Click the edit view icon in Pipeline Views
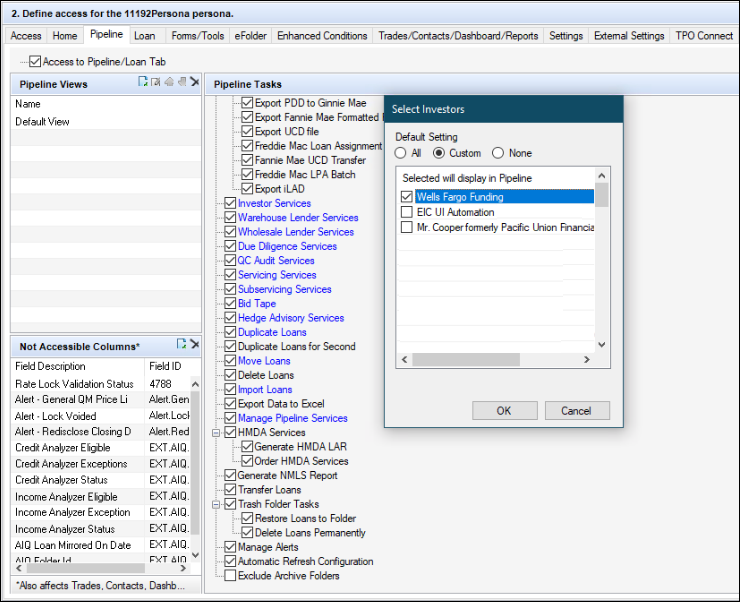The image size is (740, 602). (156, 83)
